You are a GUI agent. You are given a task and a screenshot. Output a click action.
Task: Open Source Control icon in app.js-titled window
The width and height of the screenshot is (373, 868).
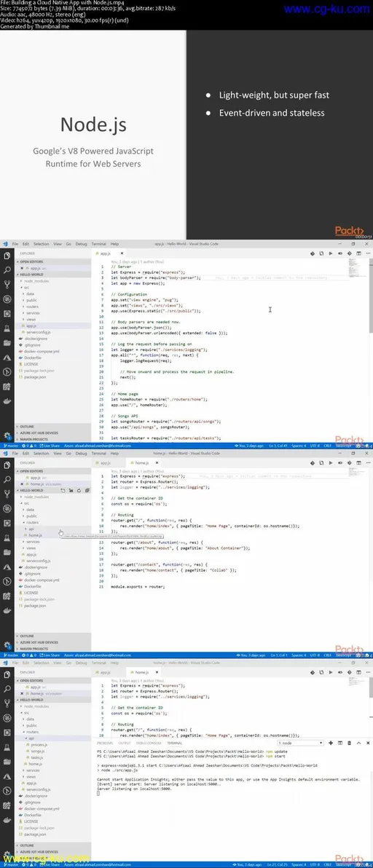pyautogui.click(x=7, y=285)
